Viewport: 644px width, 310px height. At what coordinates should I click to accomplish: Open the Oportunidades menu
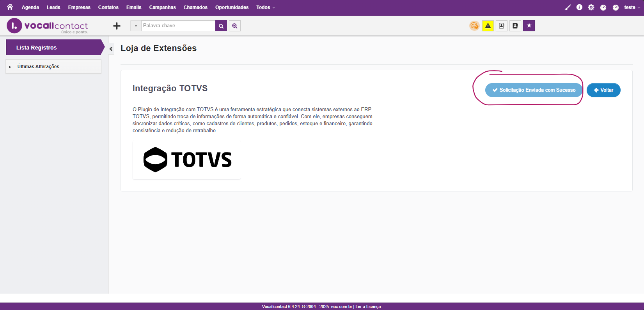tap(232, 7)
